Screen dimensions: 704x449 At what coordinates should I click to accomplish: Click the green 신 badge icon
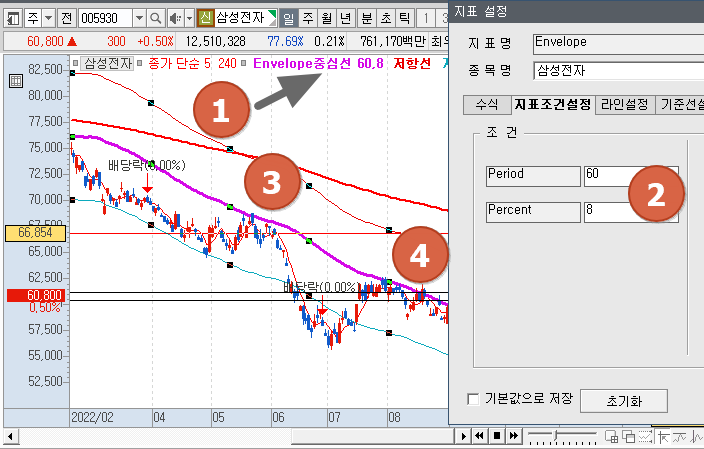[x=206, y=18]
